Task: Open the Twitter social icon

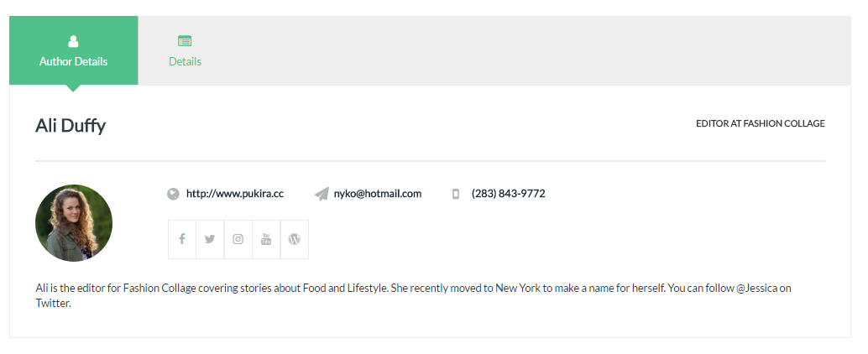Action: 210,240
